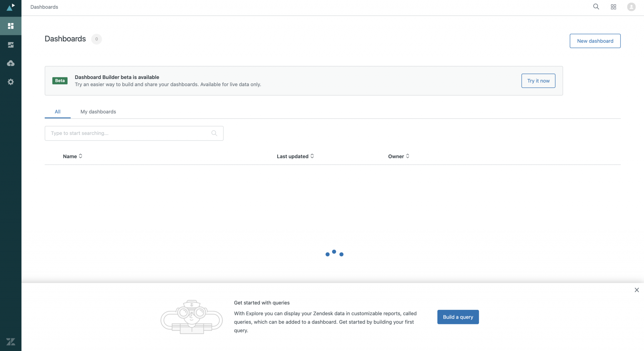Try the Dashboard Builder beta now
The height and width of the screenshot is (351, 644).
click(538, 81)
